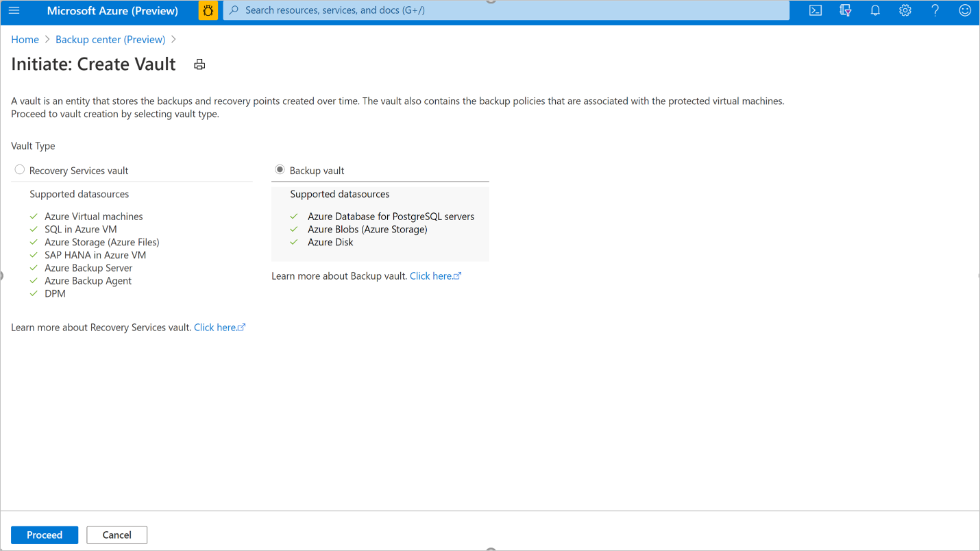
Task: Click the Microsoft Azure (Preview) title
Action: [112, 11]
